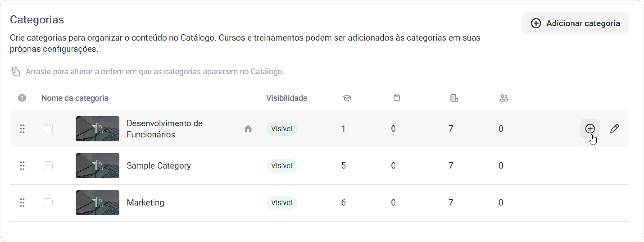The width and height of the screenshot is (644, 242).
Task: Edit Desenvolvimento de Funcionários with pencil icon
Action: point(614,129)
